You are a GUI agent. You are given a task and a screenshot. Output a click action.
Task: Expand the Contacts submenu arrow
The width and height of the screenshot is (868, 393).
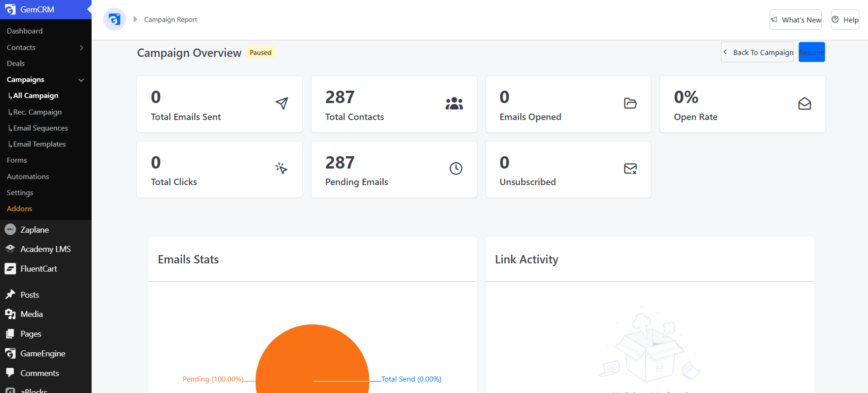pos(82,48)
